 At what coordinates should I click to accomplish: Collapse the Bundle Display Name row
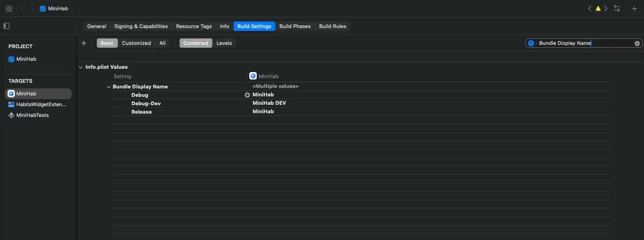109,87
